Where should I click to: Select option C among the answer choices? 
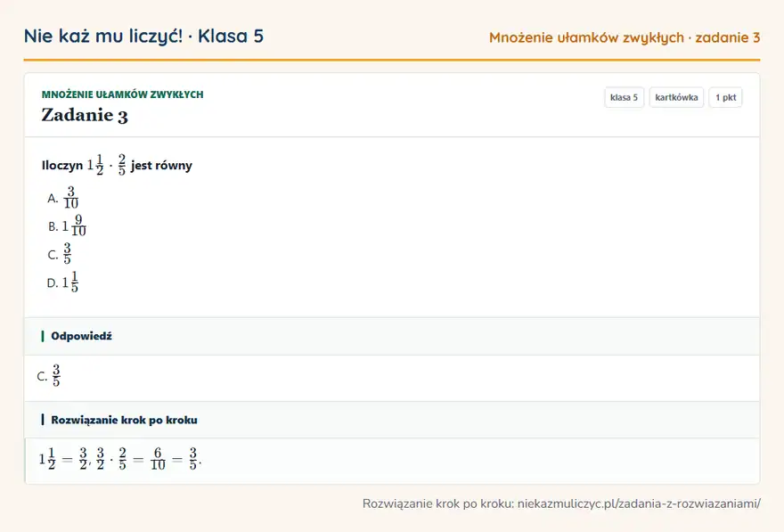tap(60, 254)
